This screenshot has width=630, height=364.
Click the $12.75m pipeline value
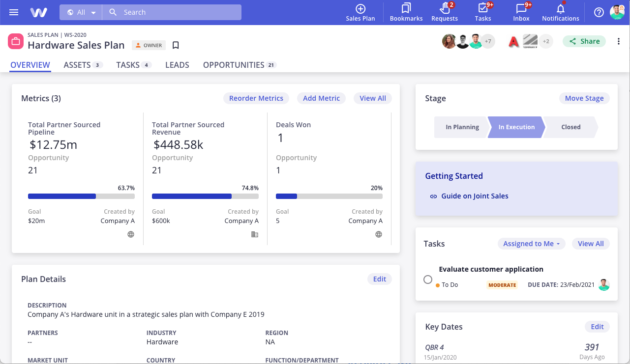[x=53, y=145]
